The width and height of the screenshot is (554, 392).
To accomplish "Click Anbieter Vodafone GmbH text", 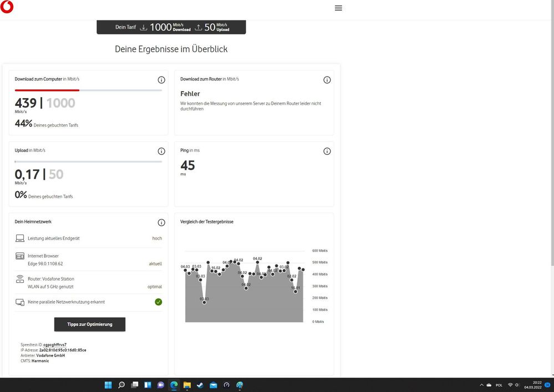I will tap(43, 355).
